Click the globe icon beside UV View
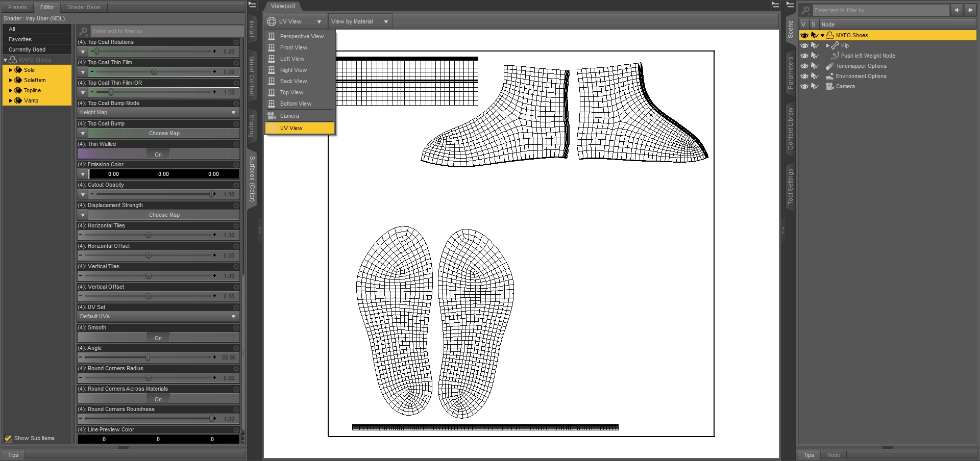The height and width of the screenshot is (461, 980). pyautogui.click(x=272, y=21)
